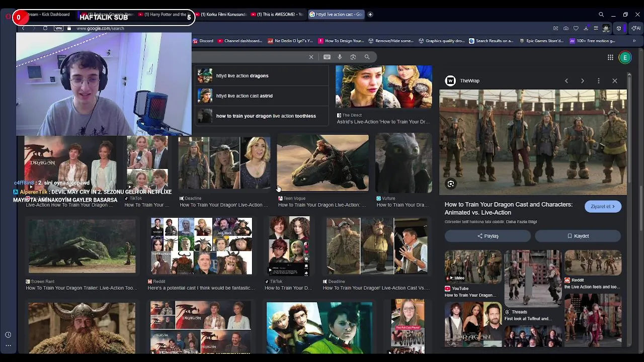Clear the Google search box text
644x362 pixels.
point(311,57)
